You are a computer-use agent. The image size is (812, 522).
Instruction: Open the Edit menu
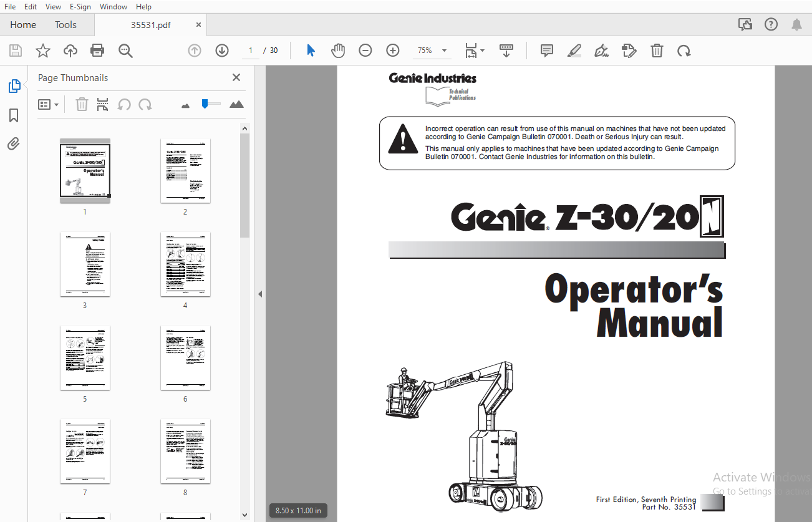click(31, 7)
